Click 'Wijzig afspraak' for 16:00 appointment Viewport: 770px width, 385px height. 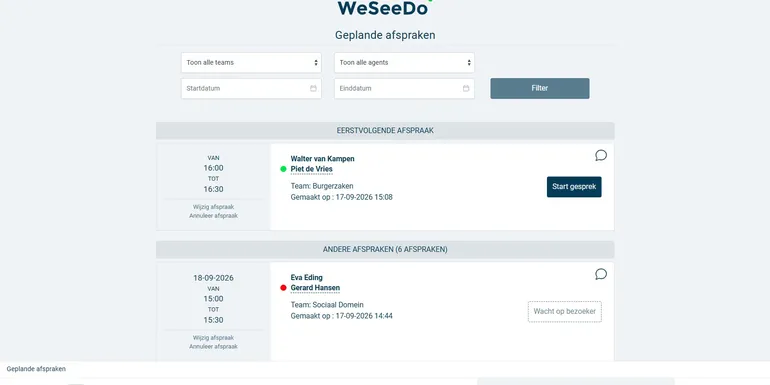click(x=214, y=207)
